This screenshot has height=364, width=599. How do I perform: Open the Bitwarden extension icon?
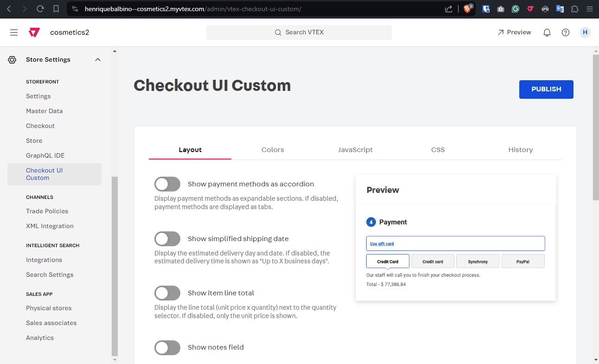pyautogui.click(x=486, y=9)
